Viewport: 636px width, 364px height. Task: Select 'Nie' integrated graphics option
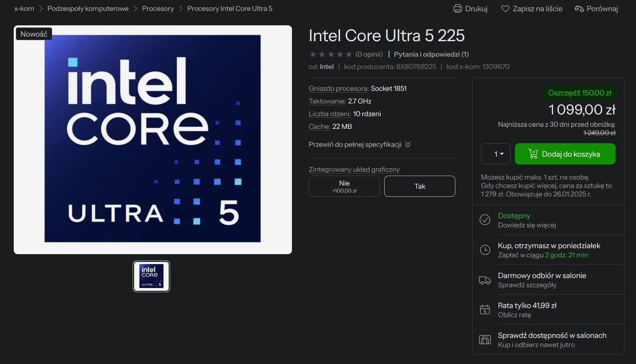coord(344,186)
